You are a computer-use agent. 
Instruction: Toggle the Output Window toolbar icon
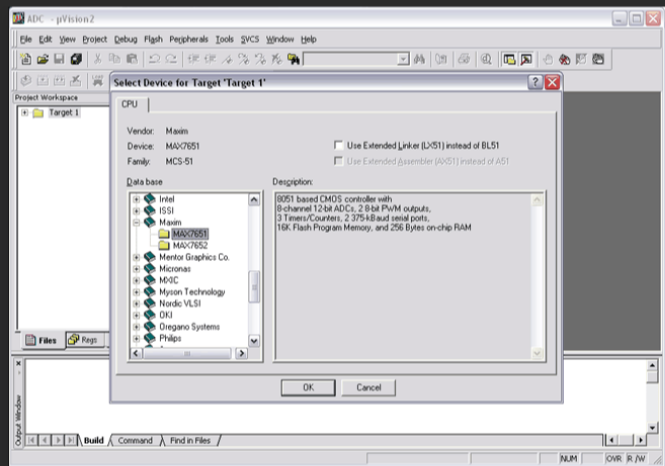[x=526, y=59]
